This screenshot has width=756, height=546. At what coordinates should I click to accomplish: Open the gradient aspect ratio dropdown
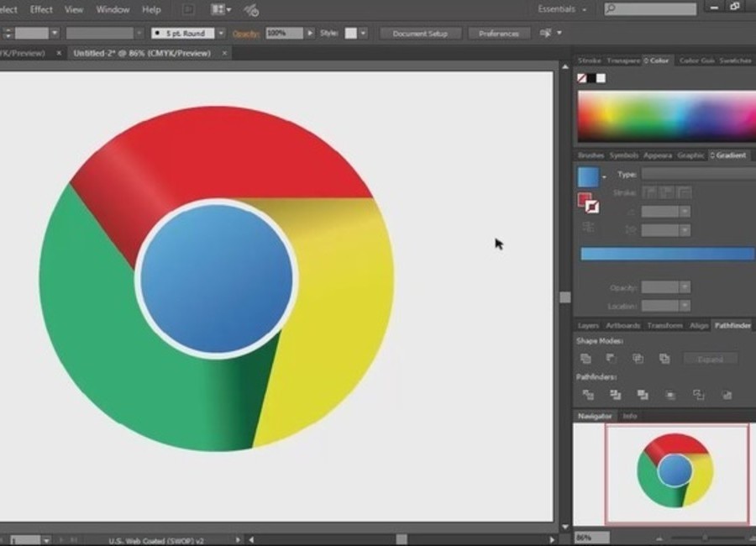pyautogui.click(x=685, y=230)
